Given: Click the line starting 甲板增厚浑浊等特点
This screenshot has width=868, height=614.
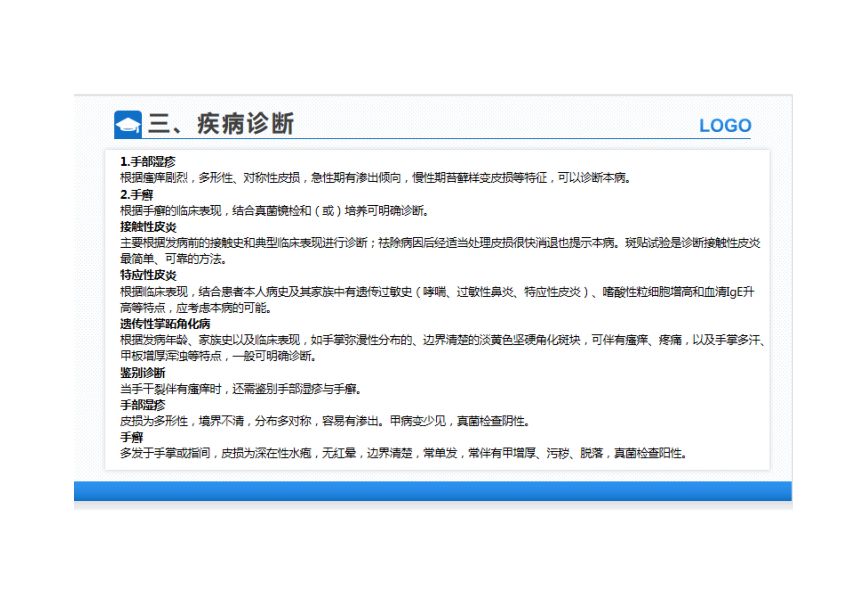Looking at the screenshot, I should (x=218, y=356).
